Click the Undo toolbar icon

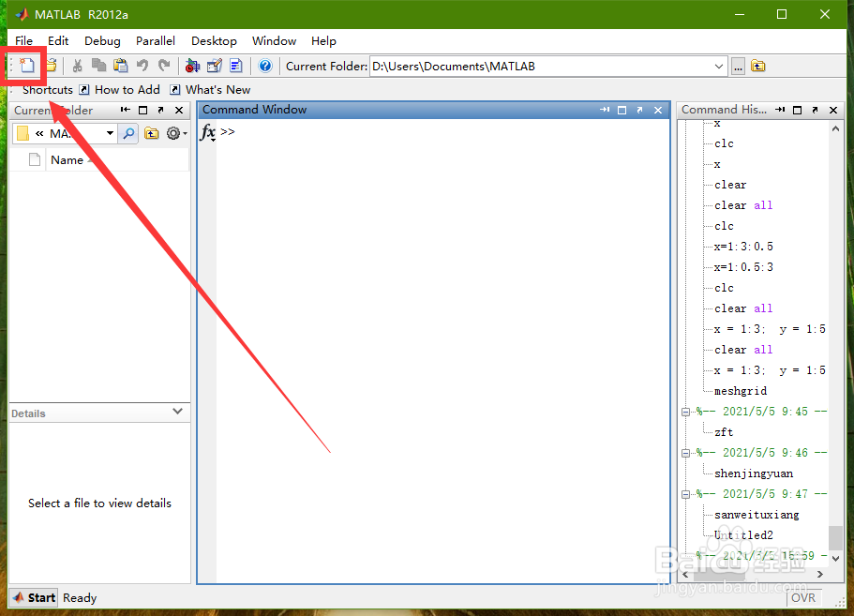point(142,66)
